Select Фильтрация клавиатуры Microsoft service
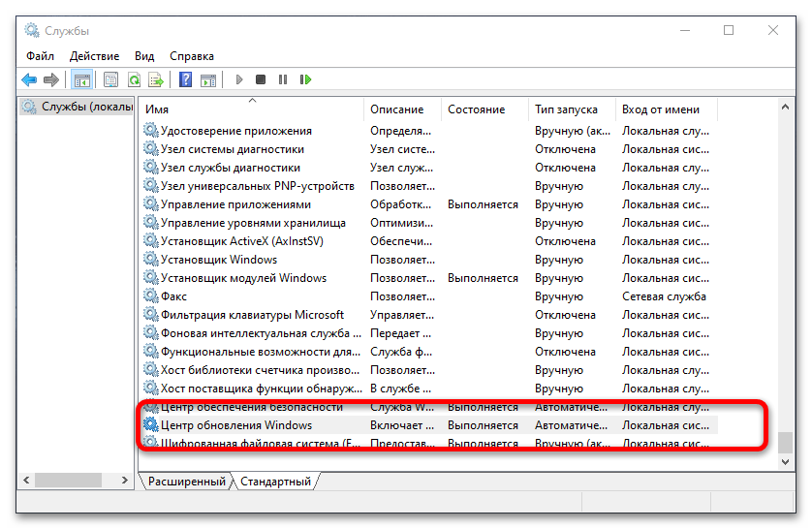 pyautogui.click(x=429, y=315)
